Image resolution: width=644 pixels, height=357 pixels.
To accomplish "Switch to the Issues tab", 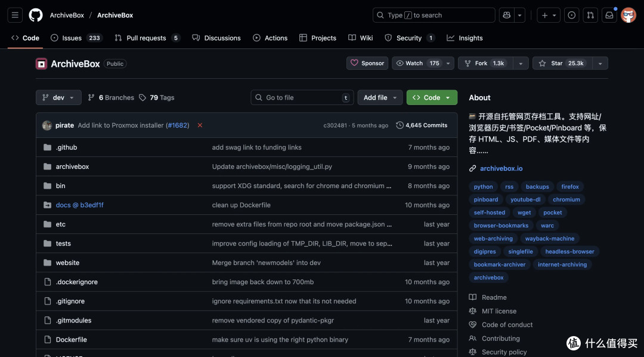I will [76, 38].
